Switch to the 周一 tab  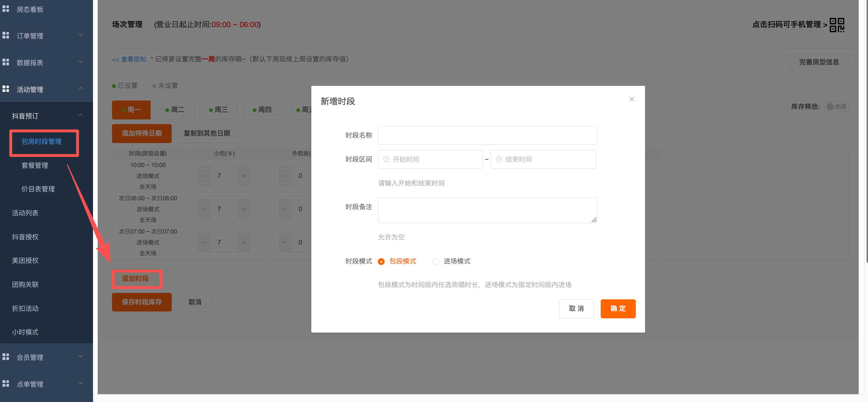tap(131, 110)
